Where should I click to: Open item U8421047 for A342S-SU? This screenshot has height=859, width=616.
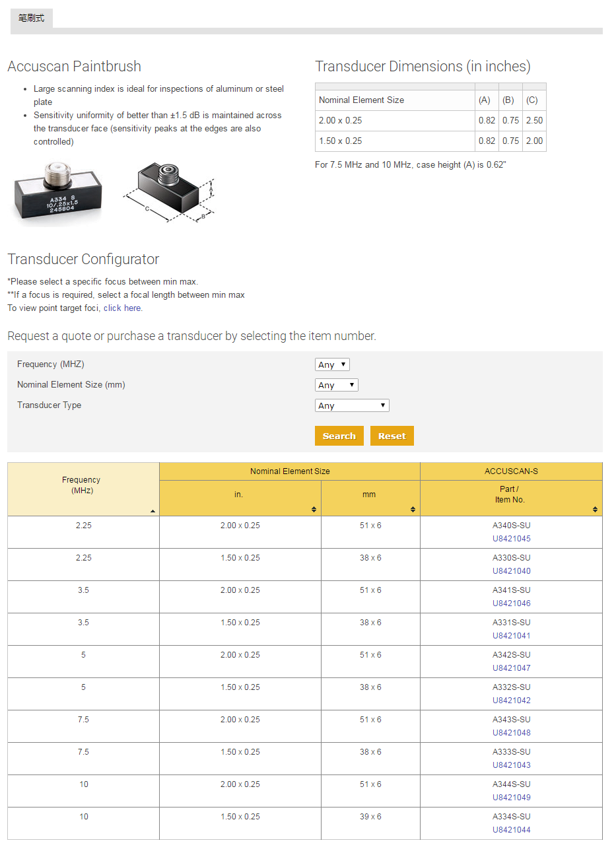(512, 668)
